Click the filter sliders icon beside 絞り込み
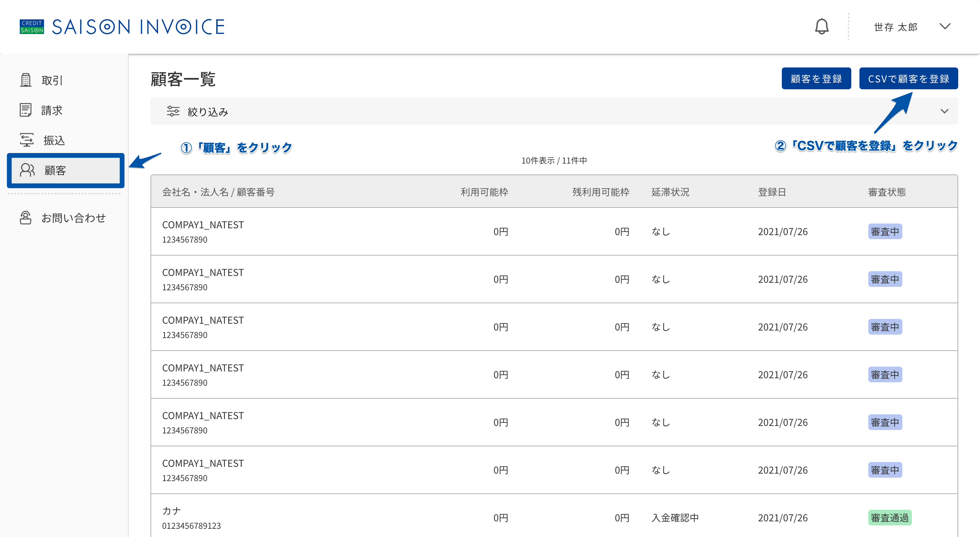 173,111
